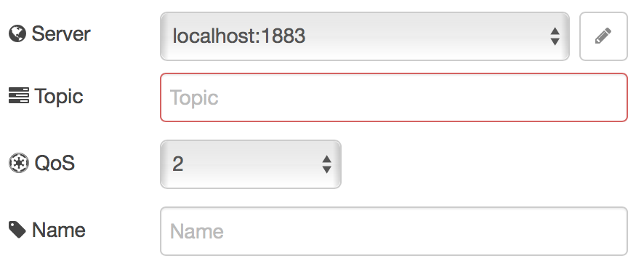
Task: Select the localhost:1883 text in Server box
Action: [x=239, y=36]
